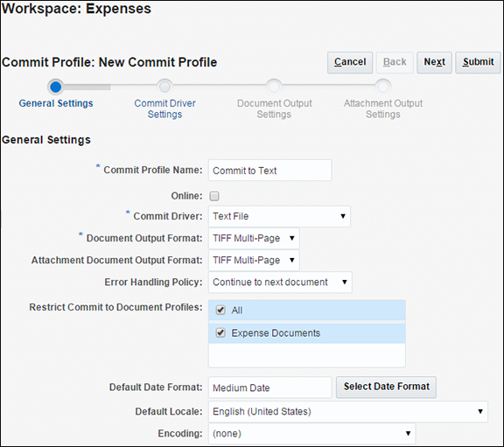The width and height of the screenshot is (504, 447).
Task: Submit the new commit profile
Action: tap(478, 62)
